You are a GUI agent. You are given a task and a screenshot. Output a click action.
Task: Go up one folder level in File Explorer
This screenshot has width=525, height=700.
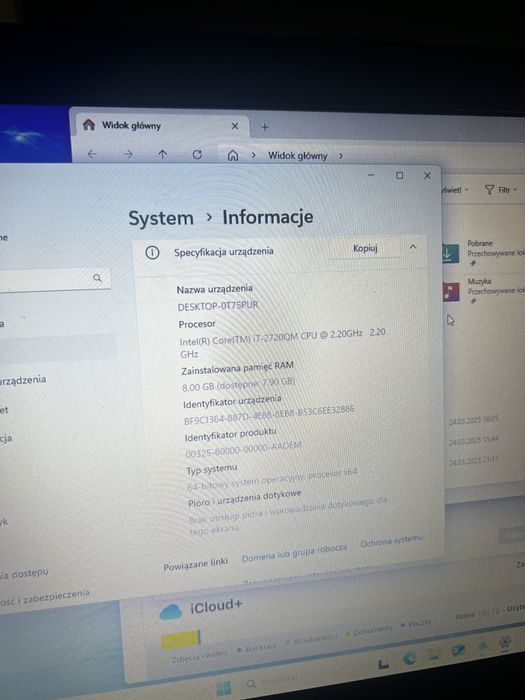coord(162,154)
